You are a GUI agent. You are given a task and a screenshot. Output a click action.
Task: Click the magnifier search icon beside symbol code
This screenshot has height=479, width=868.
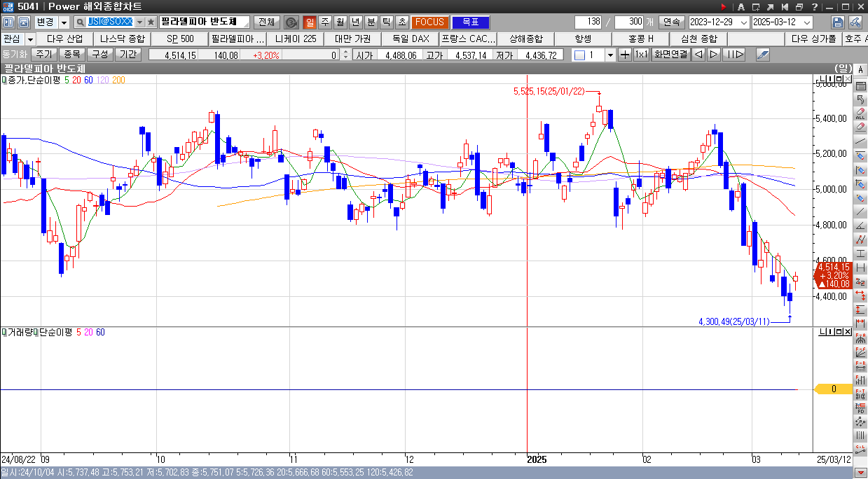point(80,22)
